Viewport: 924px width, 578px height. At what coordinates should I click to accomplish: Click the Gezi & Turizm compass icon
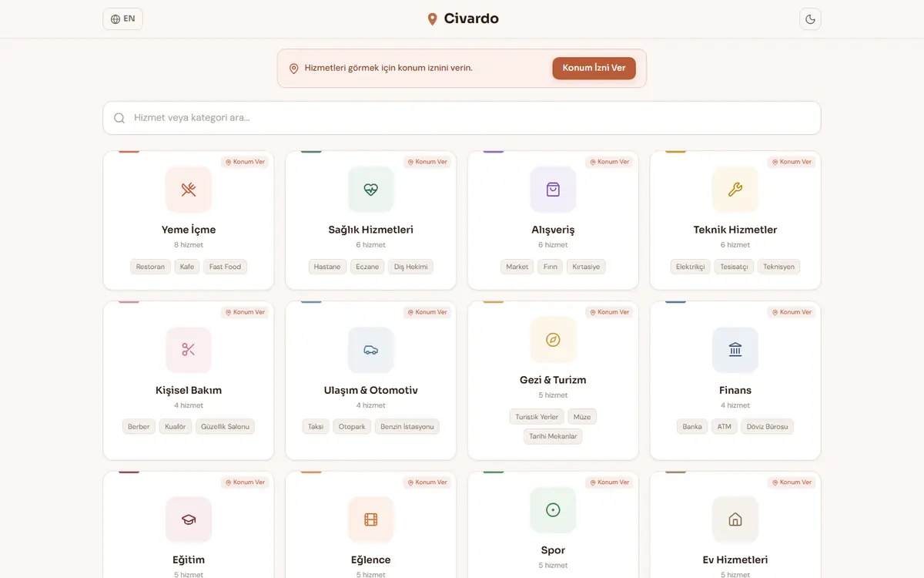(x=553, y=340)
